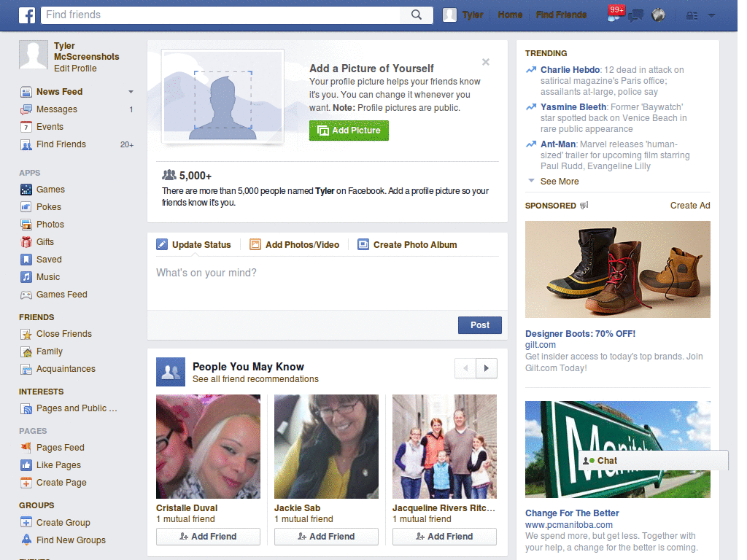Select the Add Photos/Video tab
The width and height of the screenshot is (747, 560).
[x=295, y=245]
